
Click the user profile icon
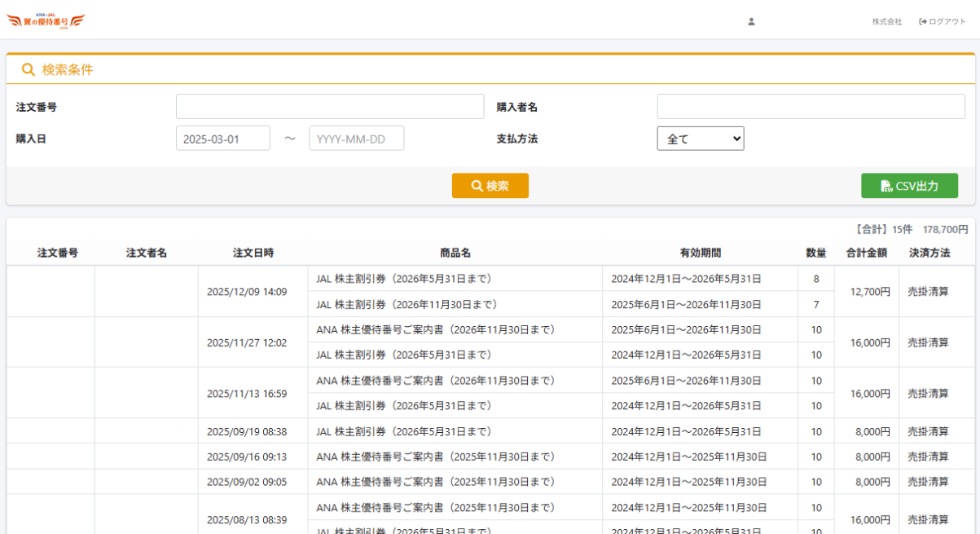point(751,22)
